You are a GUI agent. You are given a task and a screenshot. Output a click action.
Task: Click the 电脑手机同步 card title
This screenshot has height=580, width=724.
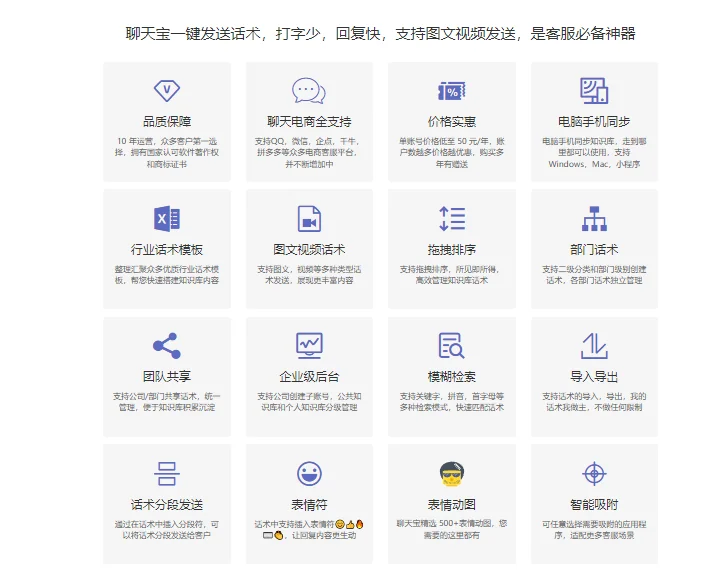(594, 122)
